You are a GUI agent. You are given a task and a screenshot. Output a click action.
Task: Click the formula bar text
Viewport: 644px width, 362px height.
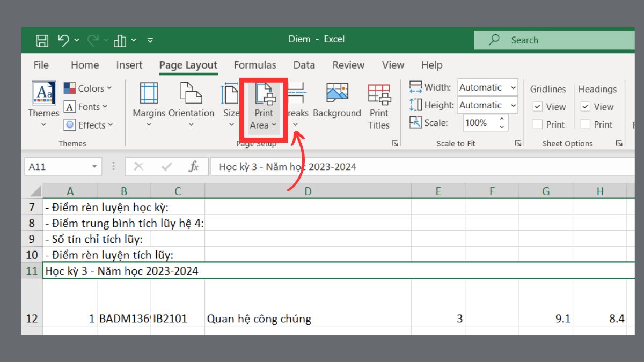click(288, 167)
